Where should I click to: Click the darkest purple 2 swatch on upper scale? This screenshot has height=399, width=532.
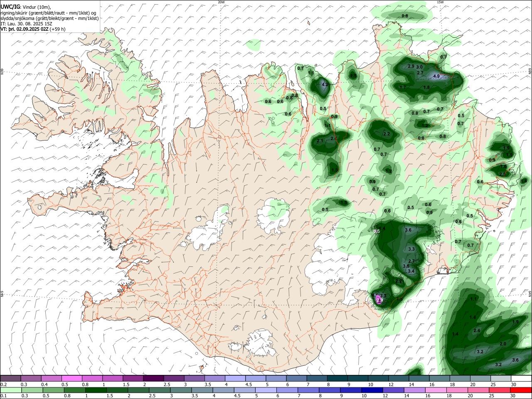coord(153,379)
